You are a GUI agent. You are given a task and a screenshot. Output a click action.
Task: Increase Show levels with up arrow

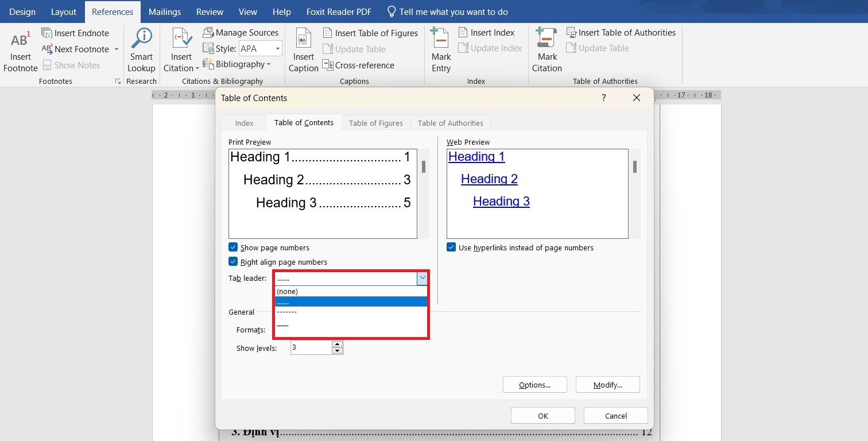coord(338,344)
